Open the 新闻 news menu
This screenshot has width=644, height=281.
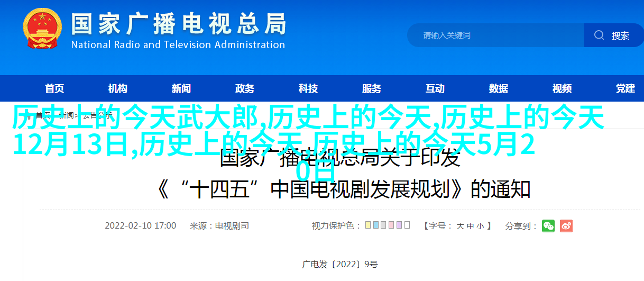181,88
